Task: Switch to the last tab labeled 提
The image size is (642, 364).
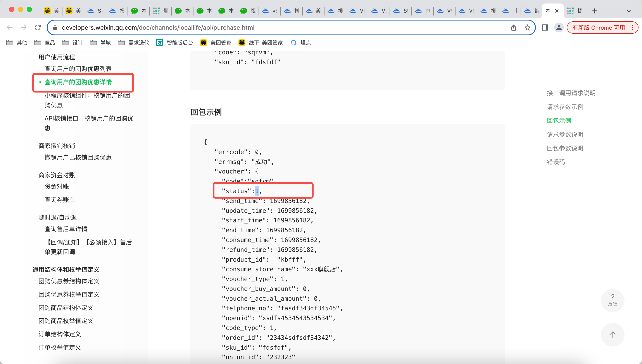Action: tap(574, 11)
